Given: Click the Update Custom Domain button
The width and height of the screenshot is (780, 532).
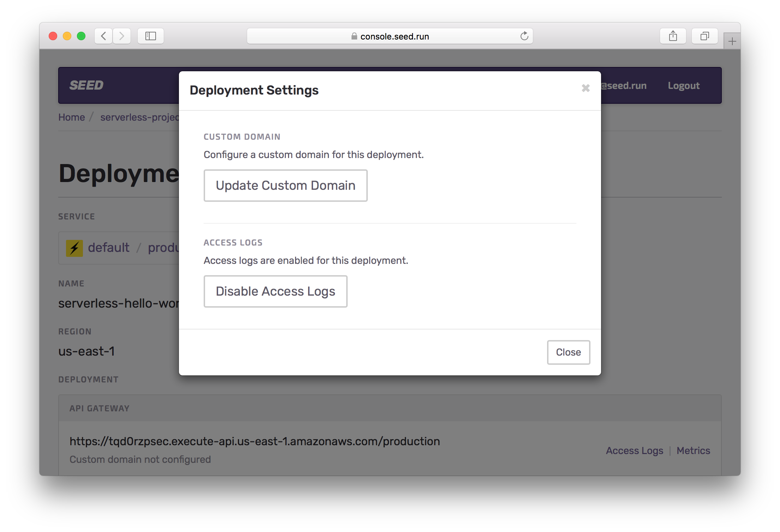Looking at the screenshot, I should (x=285, y=186).
